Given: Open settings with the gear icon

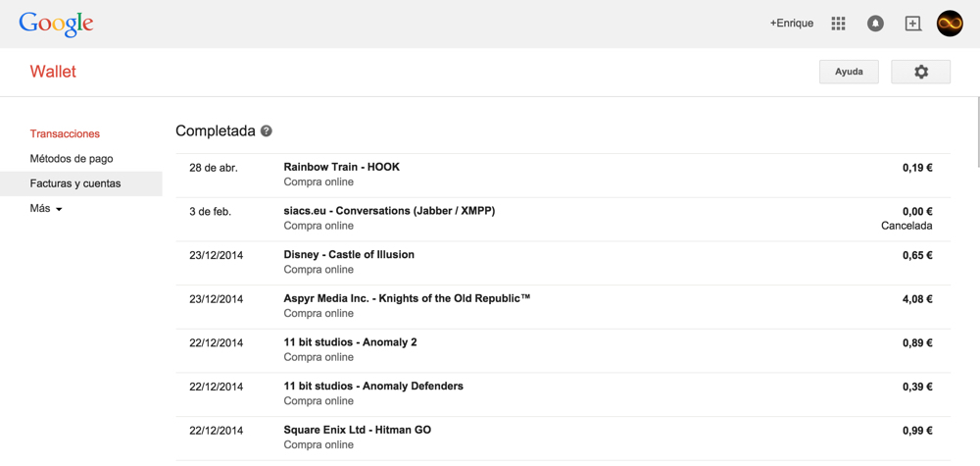Looking at the screenshot, I should pyautogui.click(x=920, y=72).
